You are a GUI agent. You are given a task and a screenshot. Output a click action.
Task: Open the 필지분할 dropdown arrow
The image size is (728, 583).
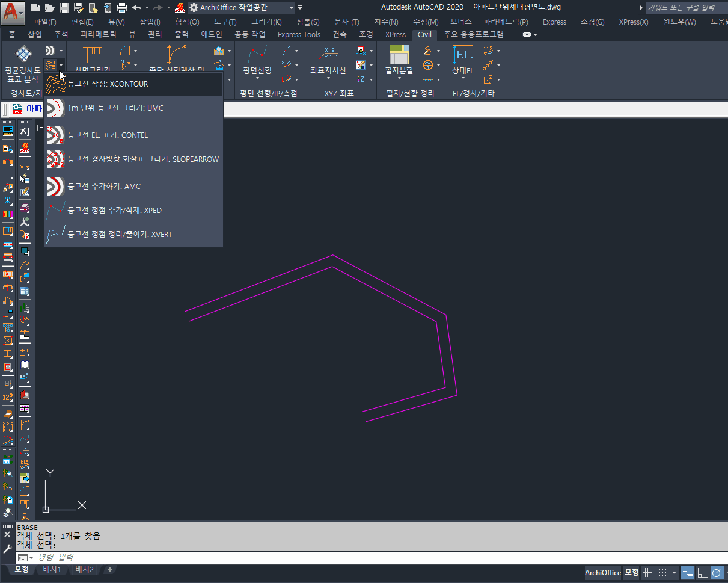point(399,79)
